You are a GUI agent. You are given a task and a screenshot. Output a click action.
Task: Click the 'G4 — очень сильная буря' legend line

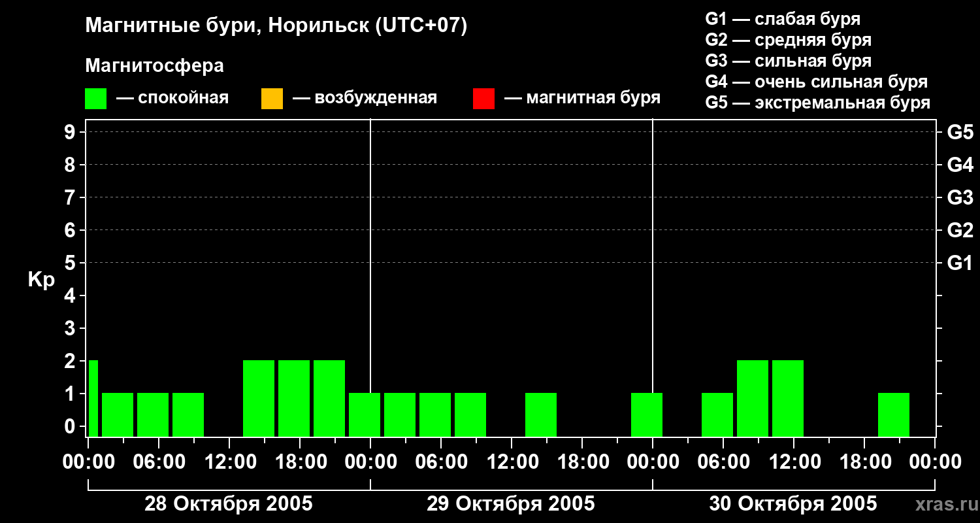click(817, 82)
